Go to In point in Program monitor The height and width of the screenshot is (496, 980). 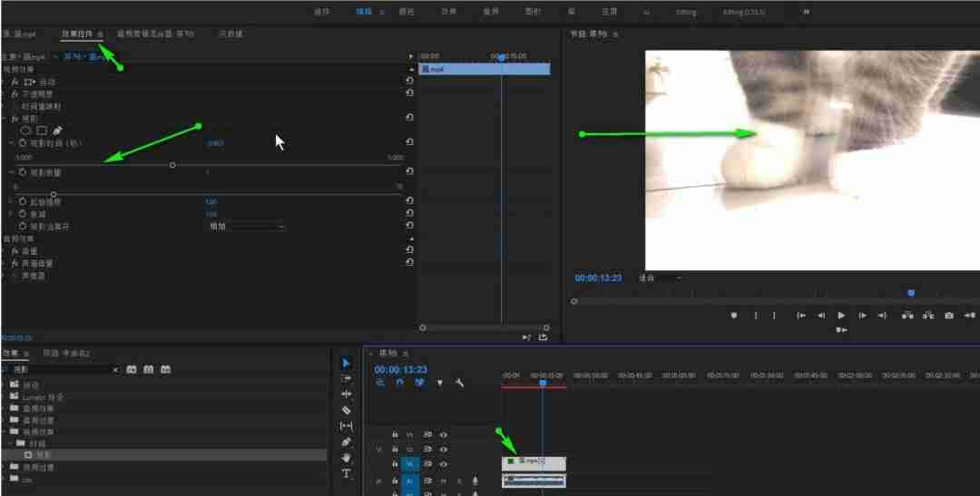point(800,316)
